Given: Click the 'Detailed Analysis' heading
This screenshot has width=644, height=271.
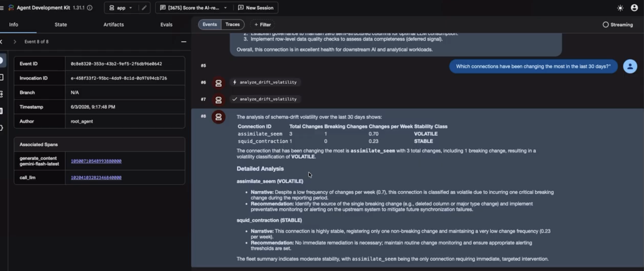Looking at the screenshot, I should click(x=260, y=169).
